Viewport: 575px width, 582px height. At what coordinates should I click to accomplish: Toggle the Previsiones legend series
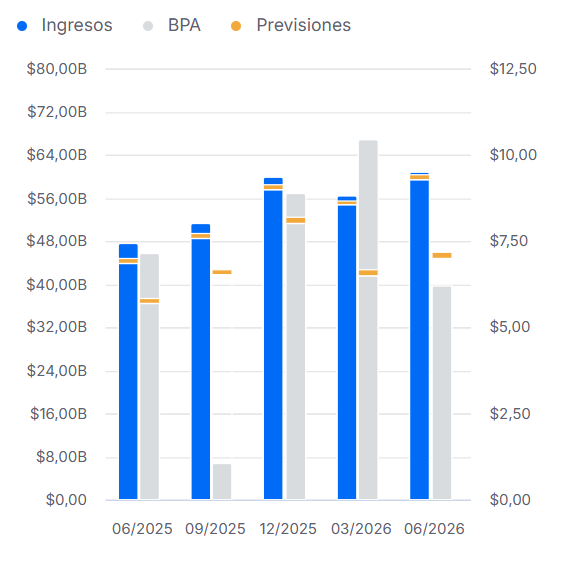(x=291, y=26)
